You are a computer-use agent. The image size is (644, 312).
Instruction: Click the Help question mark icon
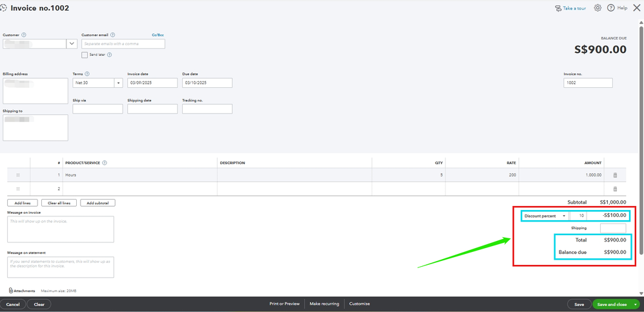[610, 8]
